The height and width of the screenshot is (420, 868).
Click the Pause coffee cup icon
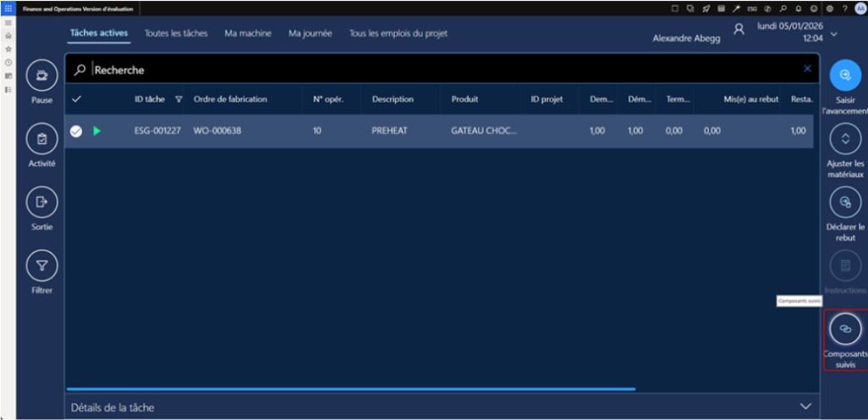(x=42, y=76)
